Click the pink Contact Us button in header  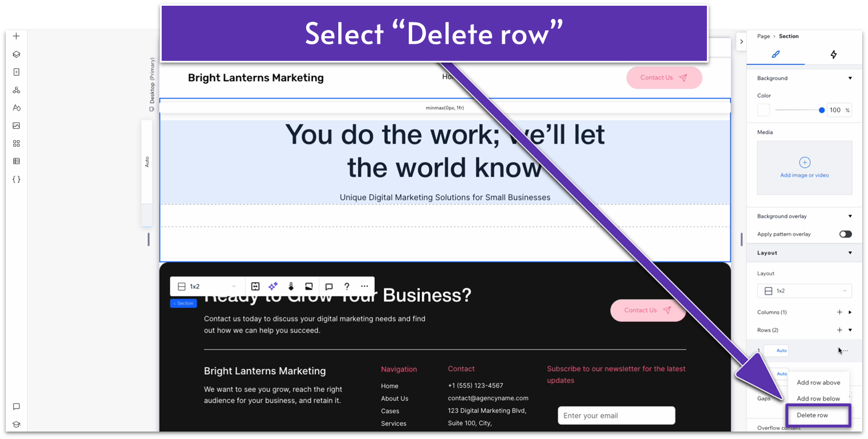[664, 77]
